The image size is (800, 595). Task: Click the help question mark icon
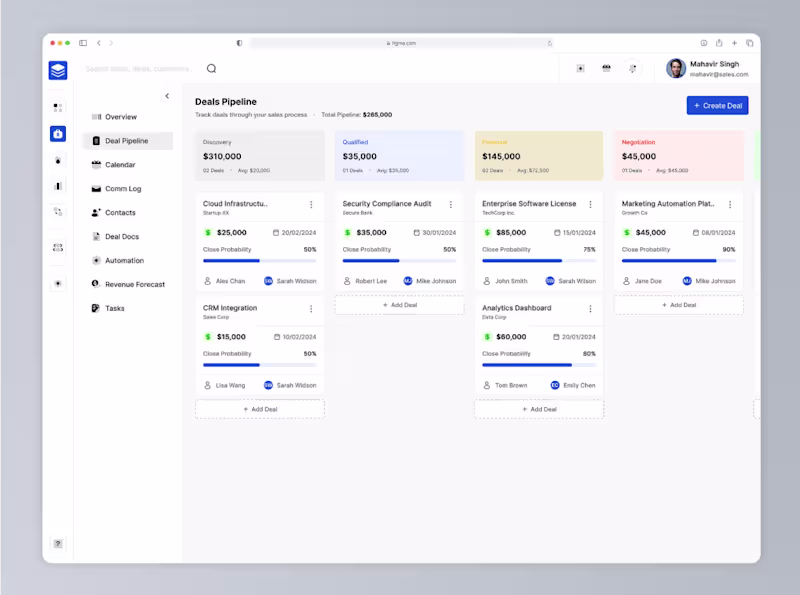coord(58,543)
